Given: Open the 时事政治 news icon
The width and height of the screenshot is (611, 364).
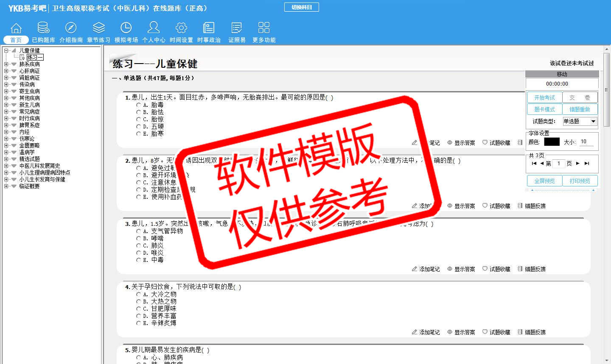Looking at the screenshot, I should click(x=209, y=28).
